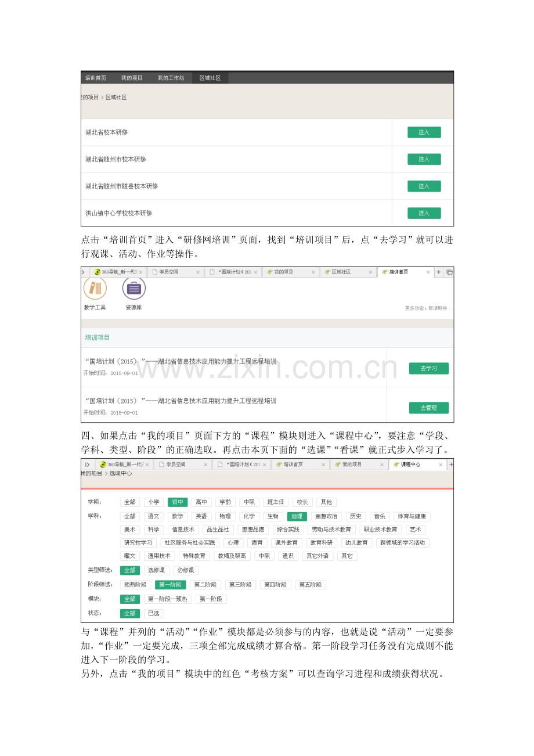This screenshot has width=534, height=756.
Task: Choose 思想政治 subject filter
Action: [326, 516]
